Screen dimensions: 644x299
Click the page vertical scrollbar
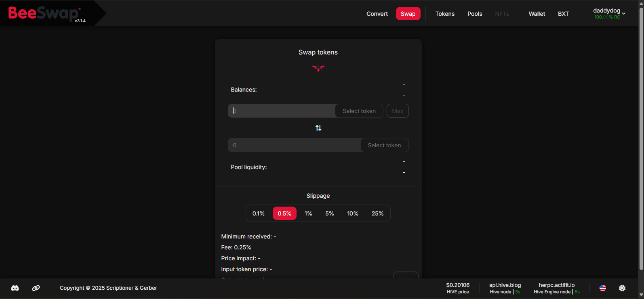pos(641,138)
